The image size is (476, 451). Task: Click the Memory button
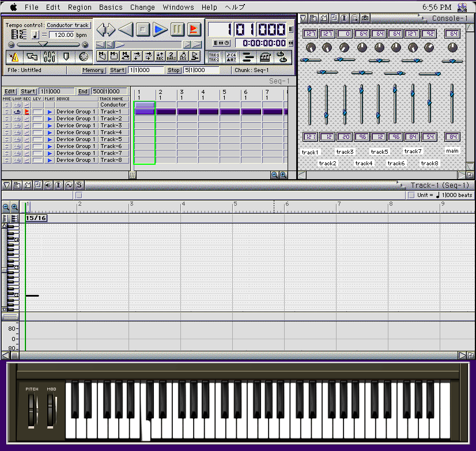pos(93,70)
